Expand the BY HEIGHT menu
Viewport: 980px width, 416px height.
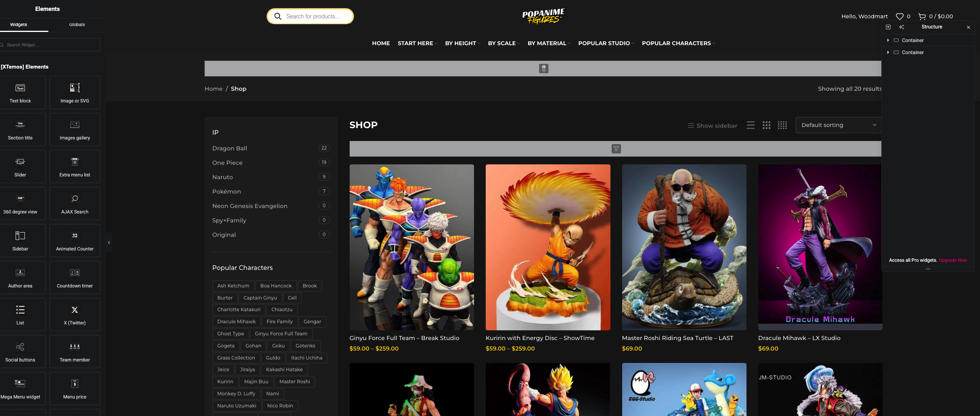[x=463, y=43]
